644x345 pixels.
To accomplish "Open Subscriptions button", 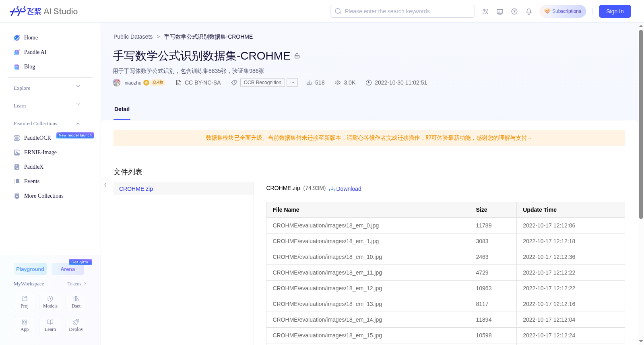I will (563, 11).
